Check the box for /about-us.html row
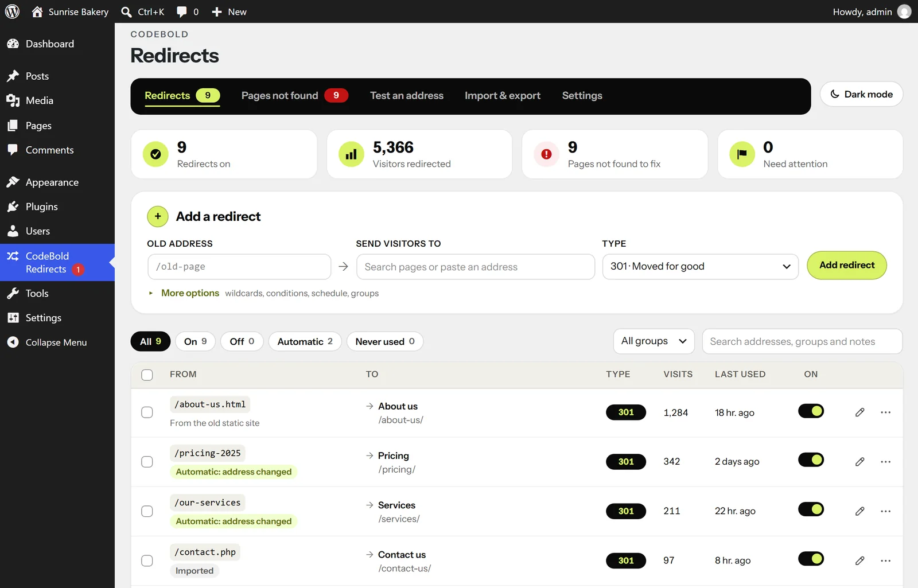The width and height of the screenshot is (918, 588). [147, 412]
